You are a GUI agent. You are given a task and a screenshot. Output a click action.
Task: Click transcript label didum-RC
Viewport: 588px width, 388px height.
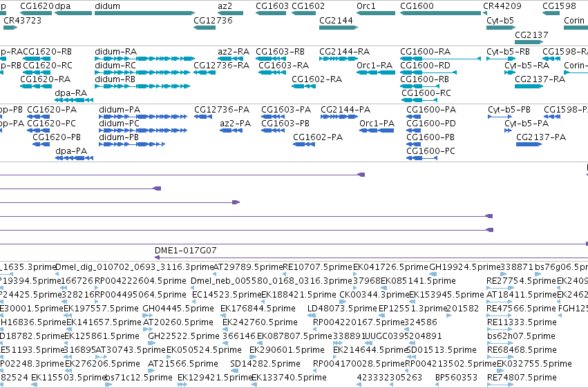click(115, 65)
